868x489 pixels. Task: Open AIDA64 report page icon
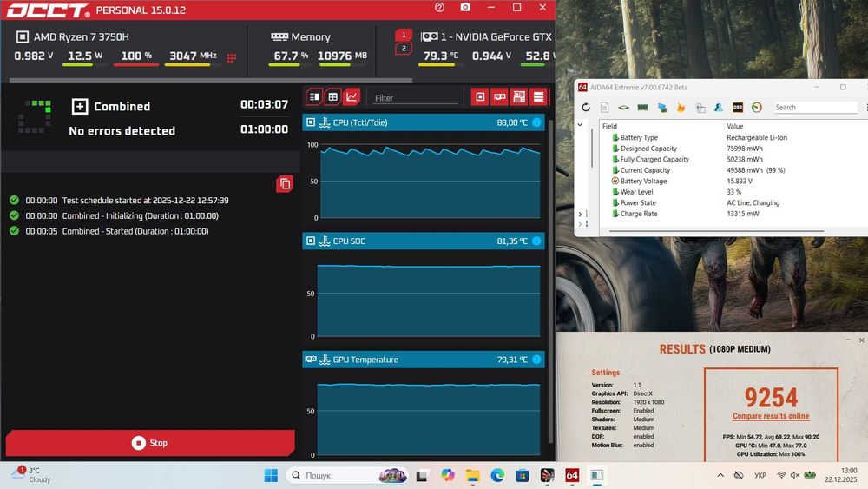click(x=604, y=108)
